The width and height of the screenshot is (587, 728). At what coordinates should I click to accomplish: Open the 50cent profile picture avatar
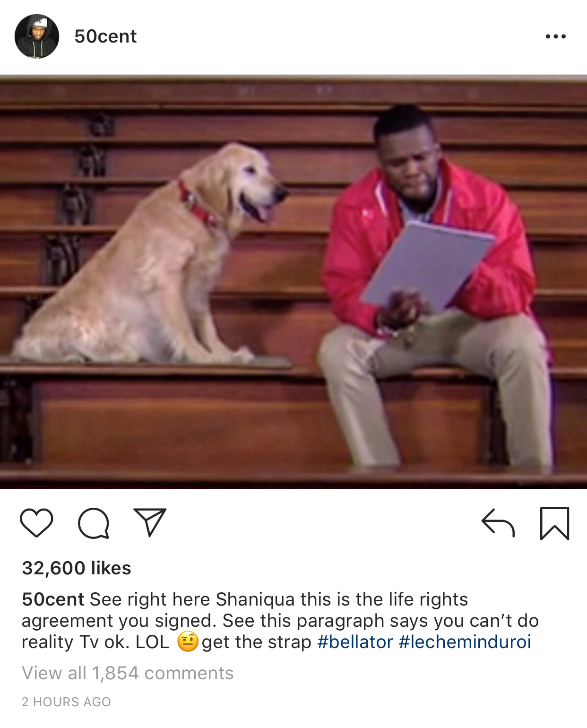37,36
